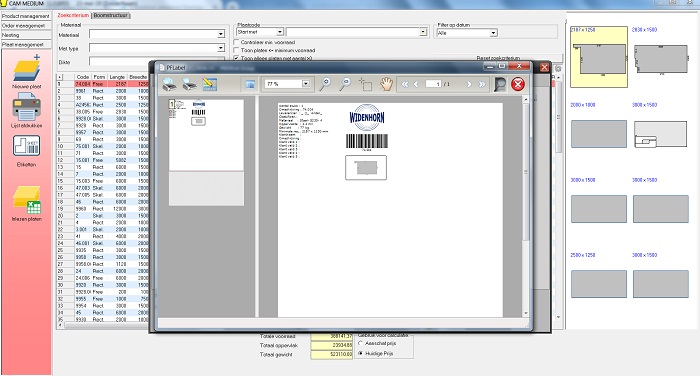Screen dimensions: 700x376
Task: Click the Nieuwe plaat icon in sidebar
Action: tap(27, 68)
